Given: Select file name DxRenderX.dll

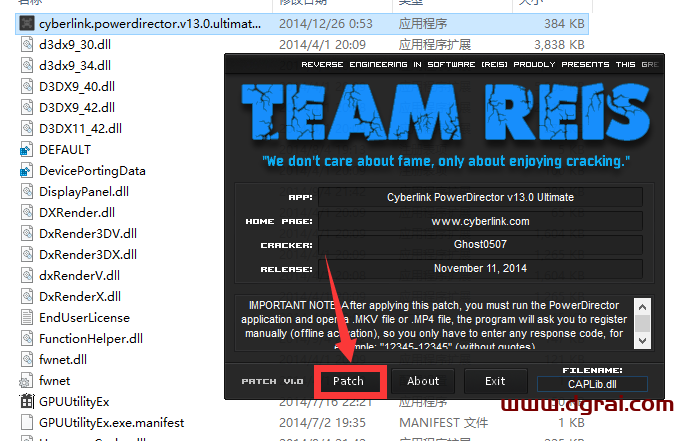Looking at the screenshot, I should (80, 297).
